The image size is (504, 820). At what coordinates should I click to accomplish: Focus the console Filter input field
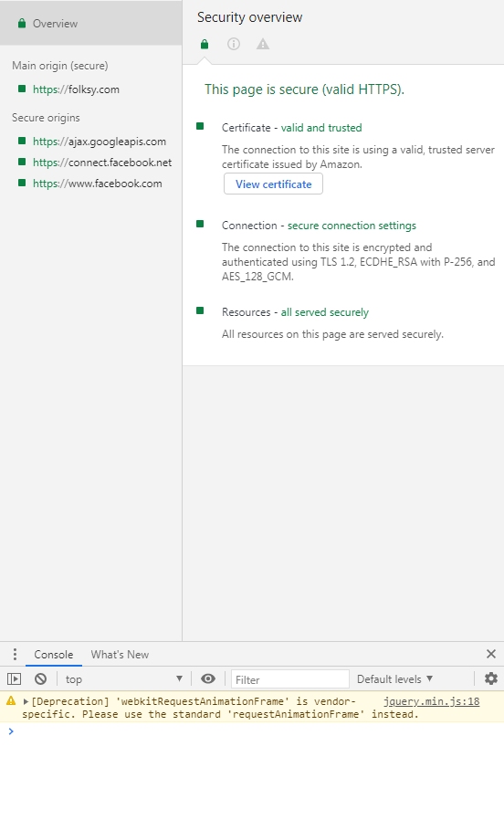click(290, 679)
